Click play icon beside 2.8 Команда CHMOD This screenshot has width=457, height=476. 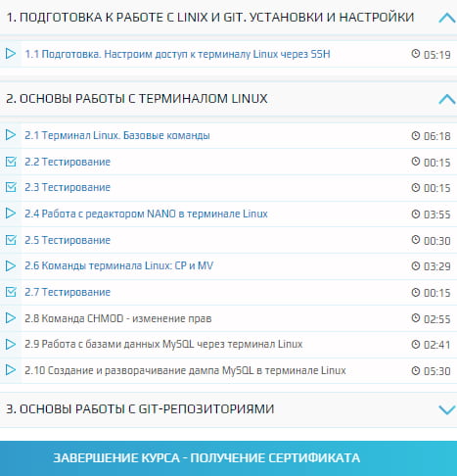click(11, 317)
